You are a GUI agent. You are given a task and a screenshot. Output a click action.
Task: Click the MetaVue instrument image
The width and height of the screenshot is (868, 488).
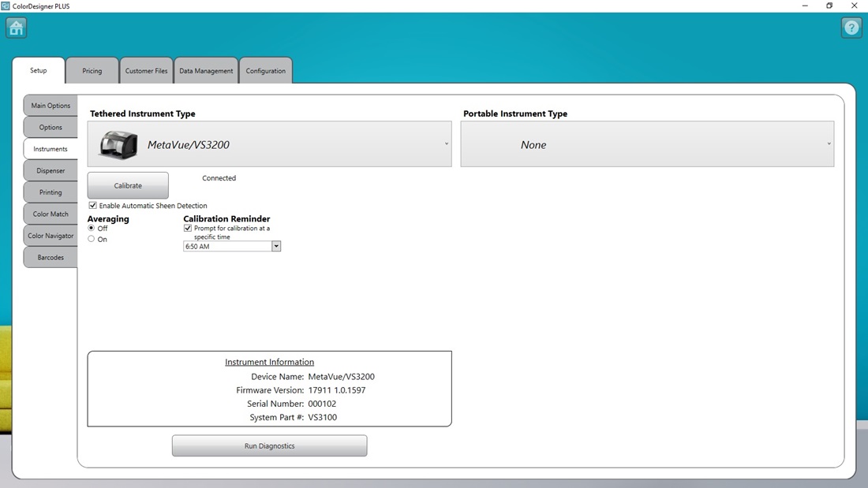pyautogui.click(x=118, y=145)
